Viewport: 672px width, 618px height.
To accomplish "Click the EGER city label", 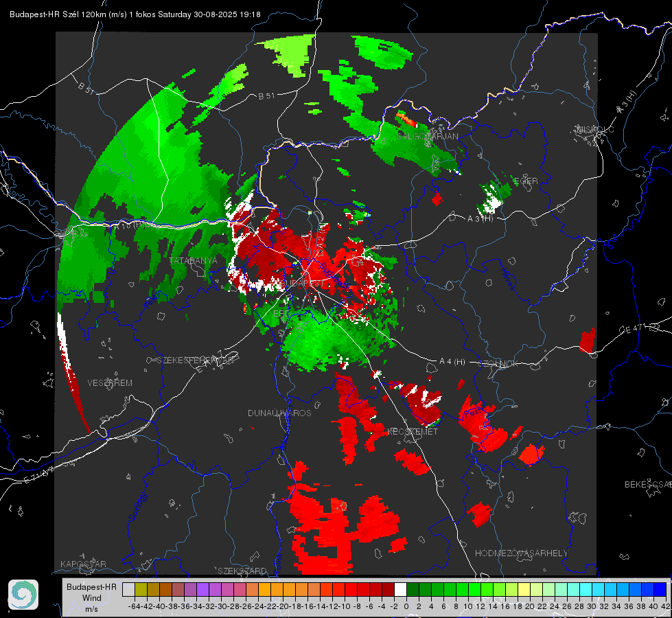I will pos(526,181).
